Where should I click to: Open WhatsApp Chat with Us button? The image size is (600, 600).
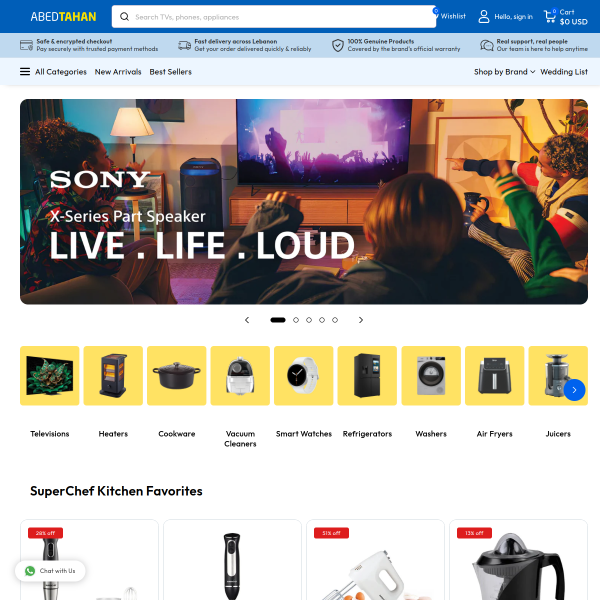coord(50,571)
